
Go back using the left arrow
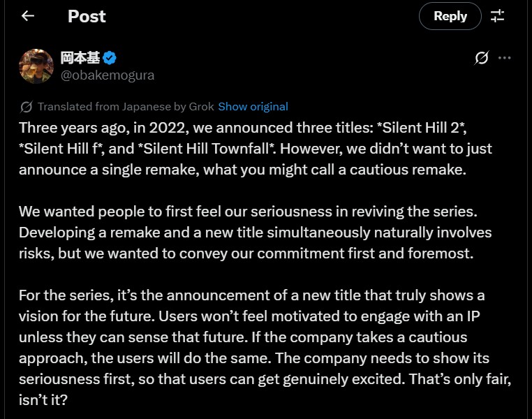28,16
